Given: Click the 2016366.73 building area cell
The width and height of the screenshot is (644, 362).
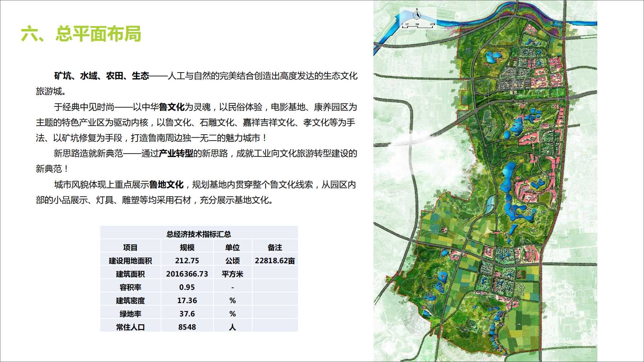Looking at the screenshot, I should (x=187, y=274).
